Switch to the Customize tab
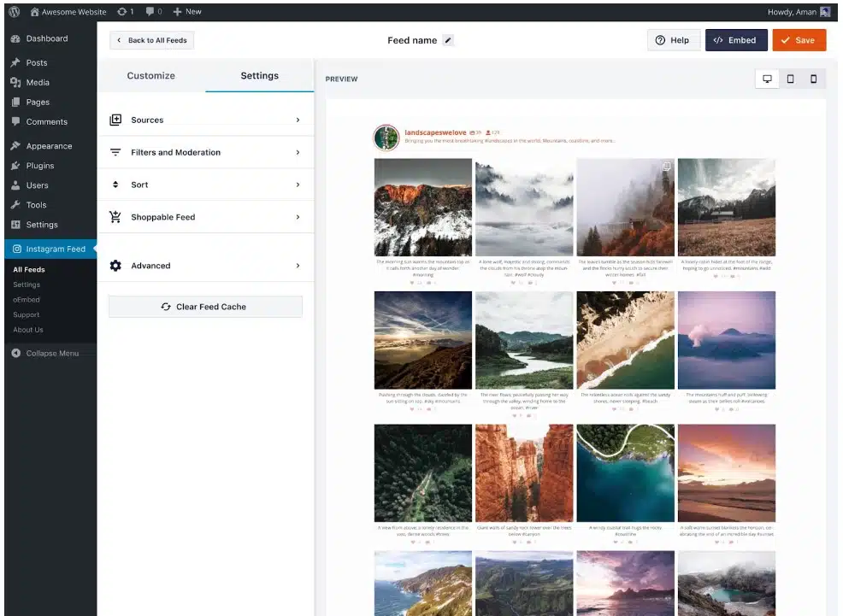The image size is (843, 616). pos(151,76)
